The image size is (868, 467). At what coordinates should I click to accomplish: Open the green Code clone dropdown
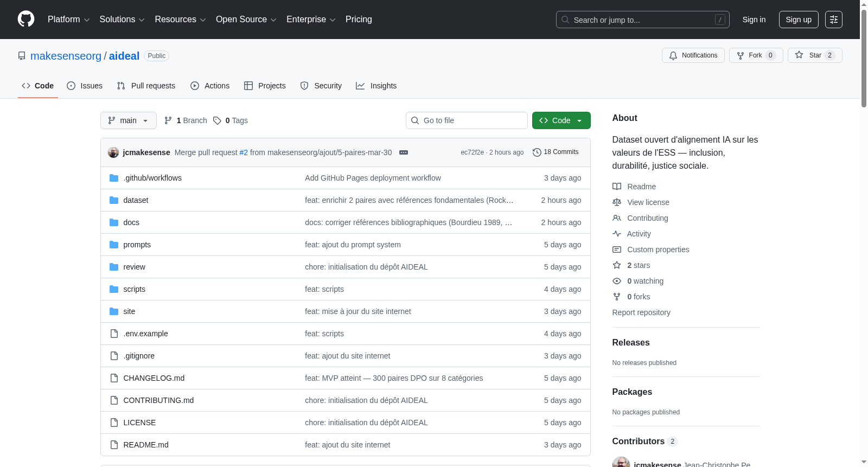561,120
